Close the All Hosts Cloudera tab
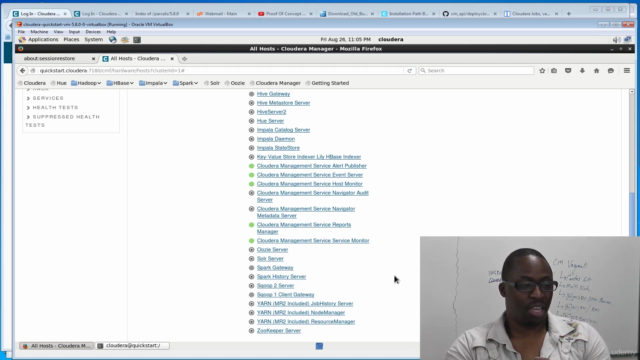 (x=172, y=59)
